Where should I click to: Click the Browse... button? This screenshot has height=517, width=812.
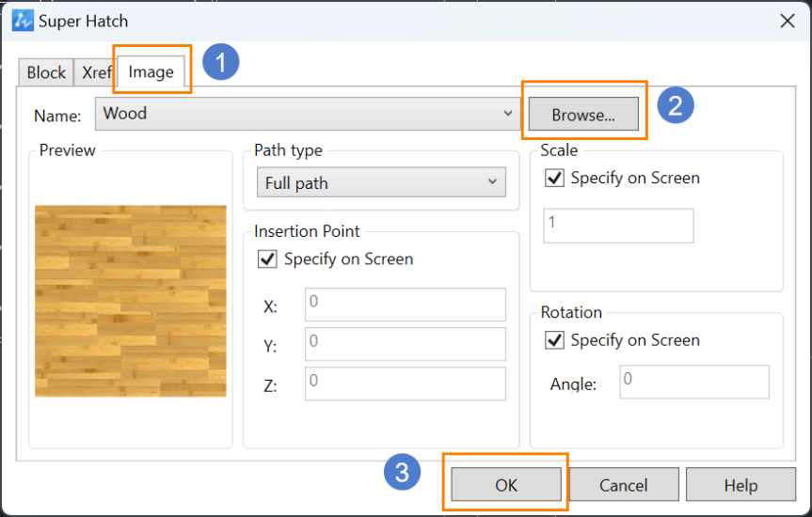[583, 115]
